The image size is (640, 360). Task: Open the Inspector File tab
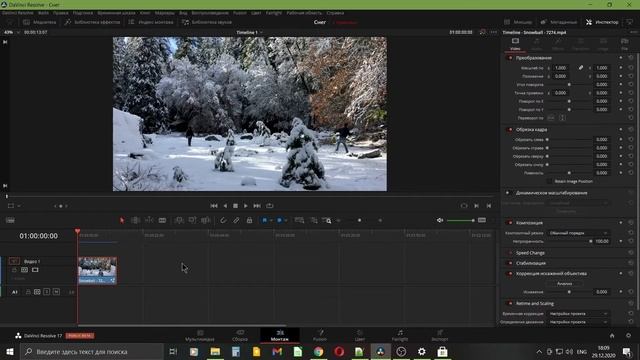pos(624,44)
